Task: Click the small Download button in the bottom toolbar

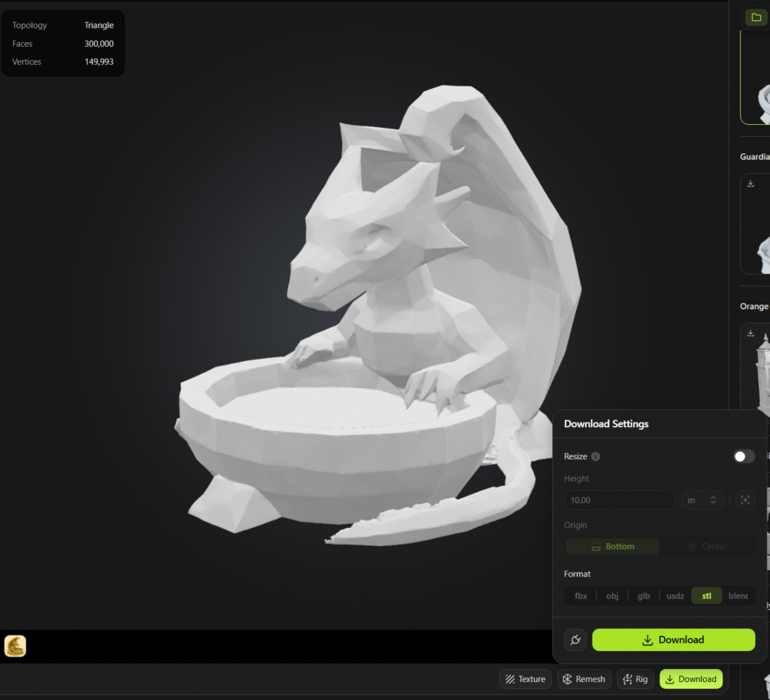Action: pos(690,679)
